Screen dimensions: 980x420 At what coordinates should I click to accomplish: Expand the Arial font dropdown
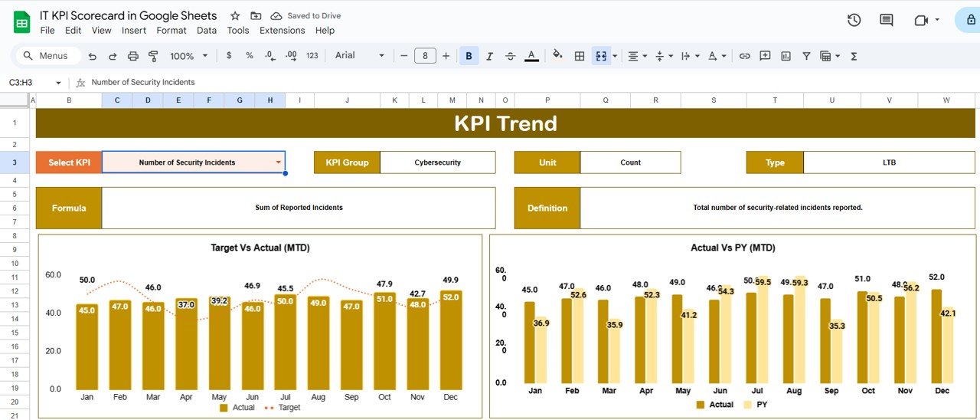pos(360,56)
